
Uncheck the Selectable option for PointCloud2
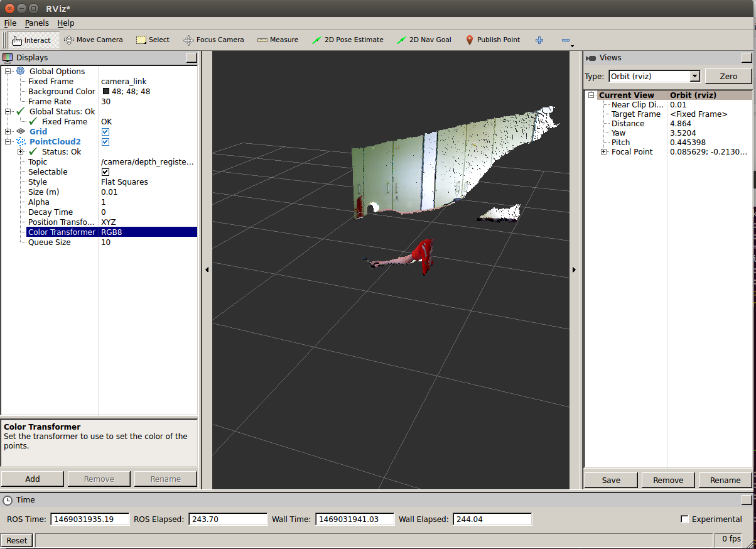coord(105,171)
